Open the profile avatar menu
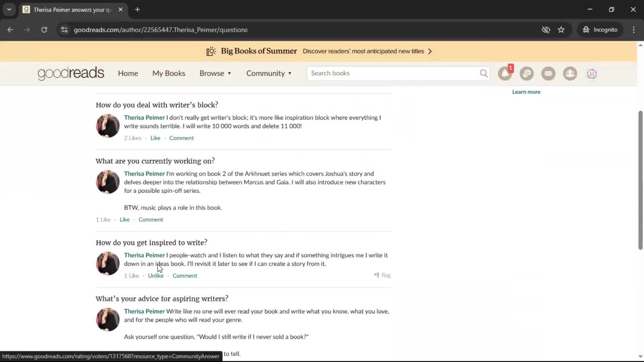Image resolution: width=644 pixels, height=362 pixels. point(592,73)
